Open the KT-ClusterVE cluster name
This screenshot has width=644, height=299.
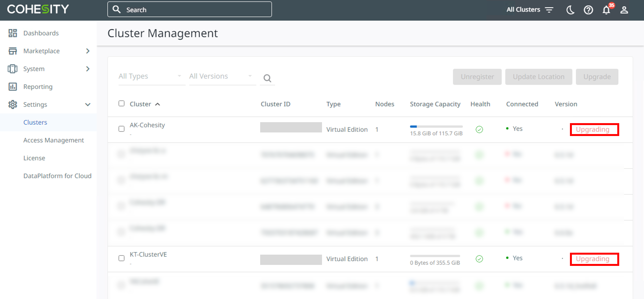click(x=148, y=254)
